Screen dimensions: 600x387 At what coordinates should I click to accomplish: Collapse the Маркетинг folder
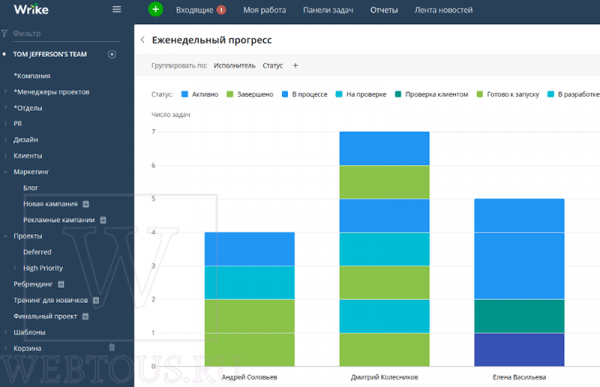click(x=5, y=172)
